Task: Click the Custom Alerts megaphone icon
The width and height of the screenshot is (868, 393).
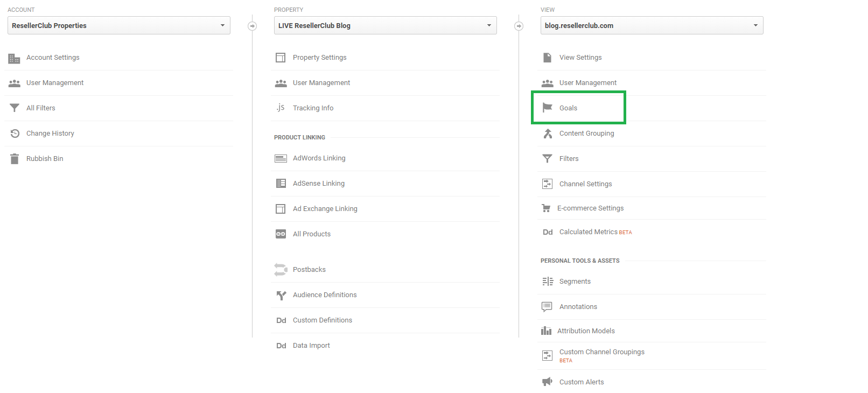Action: point(547,382)
